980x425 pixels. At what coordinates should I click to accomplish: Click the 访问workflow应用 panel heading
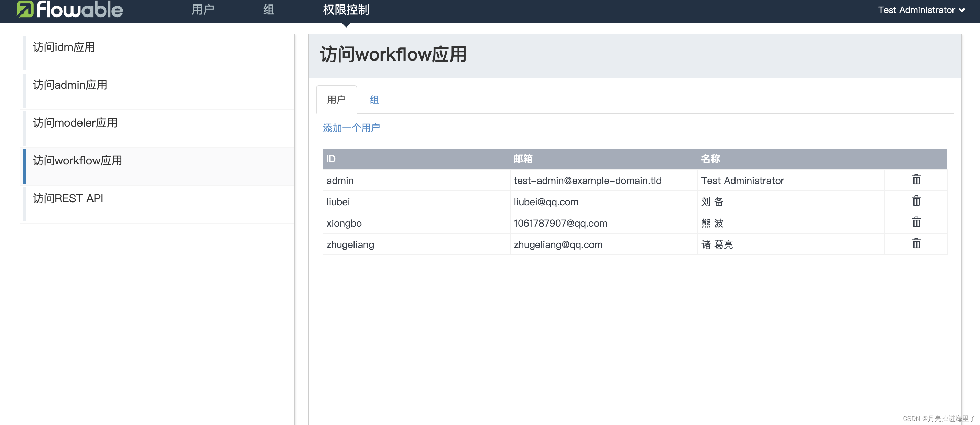393,54
